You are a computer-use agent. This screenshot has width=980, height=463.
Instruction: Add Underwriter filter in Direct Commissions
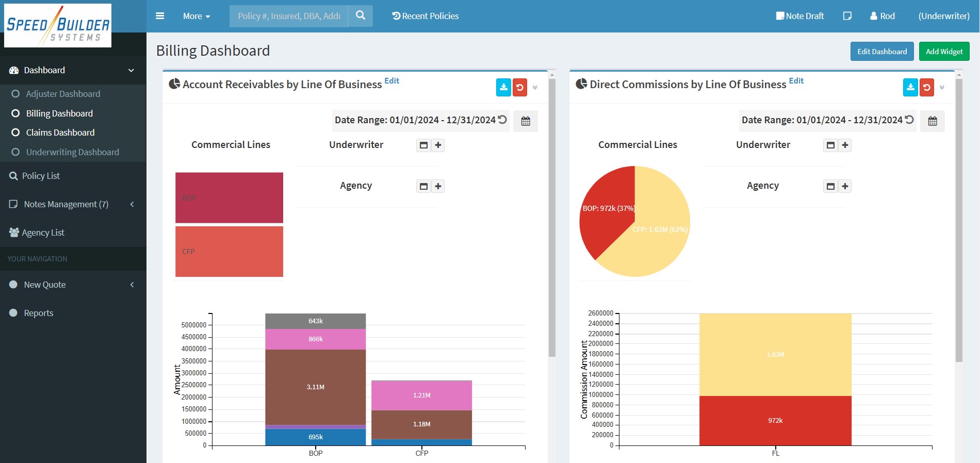(x=845, y=145)
